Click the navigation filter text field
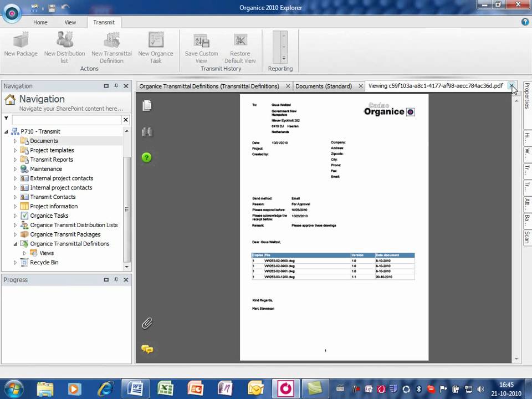 66,120
